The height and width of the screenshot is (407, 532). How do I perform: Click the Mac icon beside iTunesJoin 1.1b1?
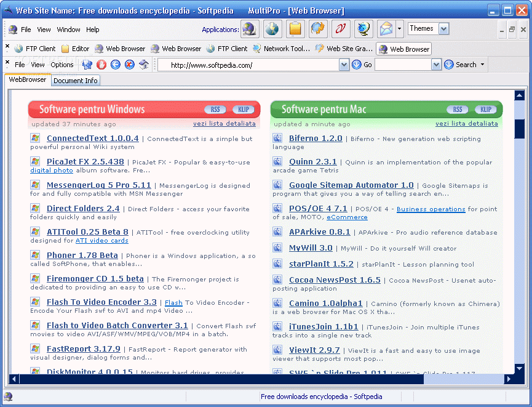(277, 326)
